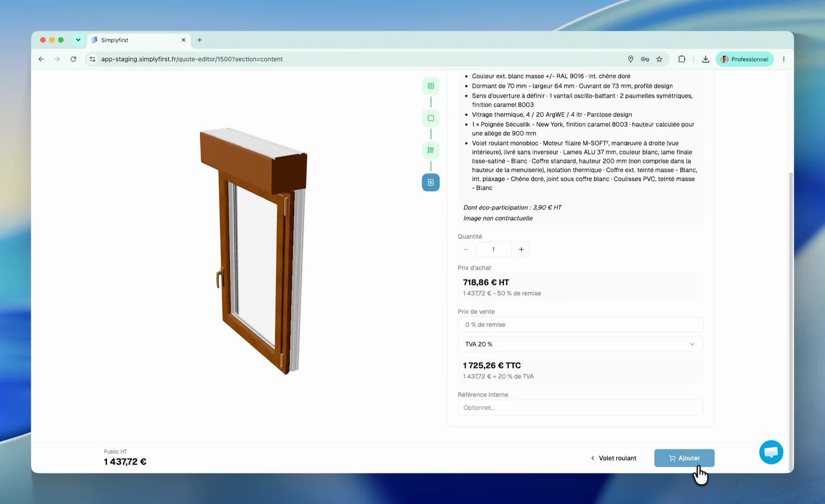Bookmark page with star icon
The image size is (825, 504).
(x=659, y=59)
